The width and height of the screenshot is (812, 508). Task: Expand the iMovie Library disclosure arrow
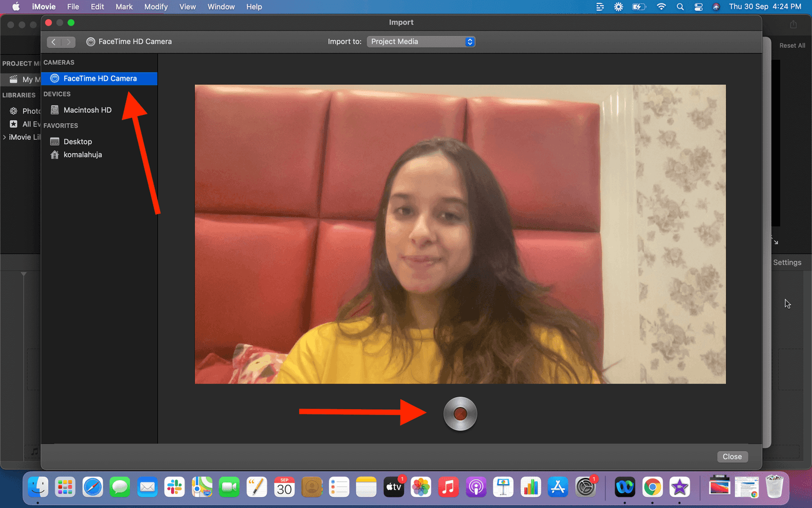tap(5, 138)
